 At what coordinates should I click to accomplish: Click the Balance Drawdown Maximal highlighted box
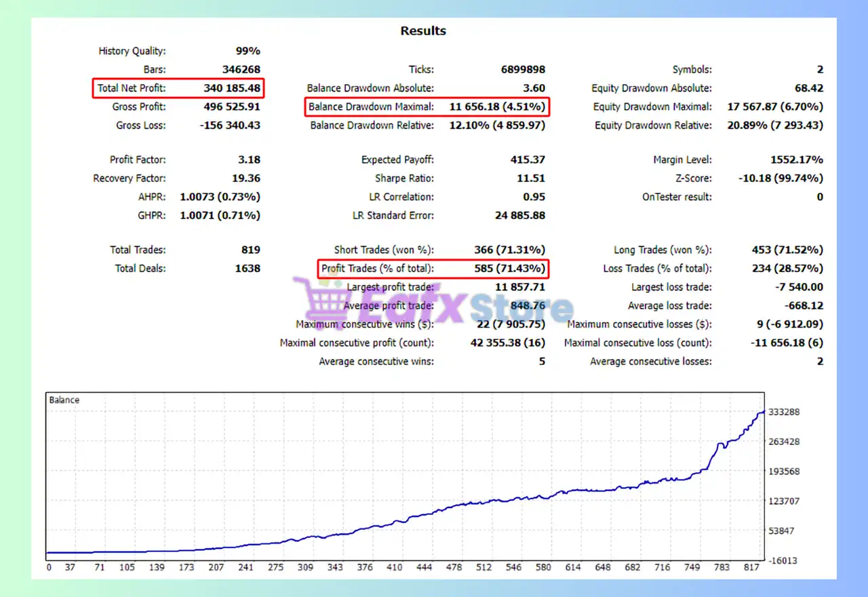[x=426, y=107]
